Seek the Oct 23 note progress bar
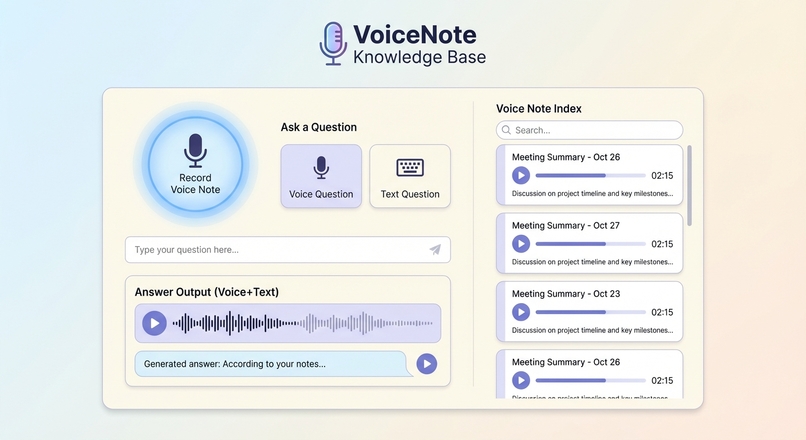This screenshot has width=806, height=440. [591, 312]
